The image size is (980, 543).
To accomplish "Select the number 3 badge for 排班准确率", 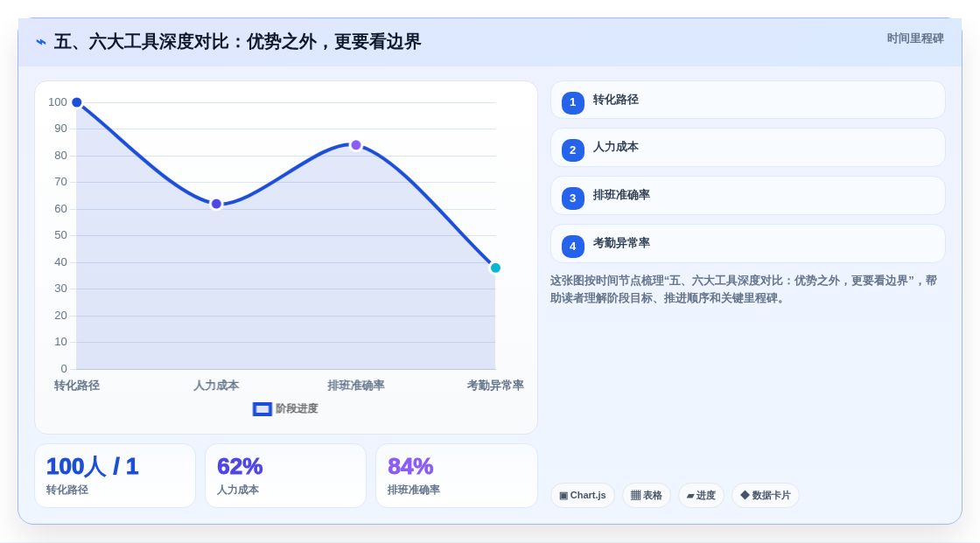I will [x=572, y=198].
